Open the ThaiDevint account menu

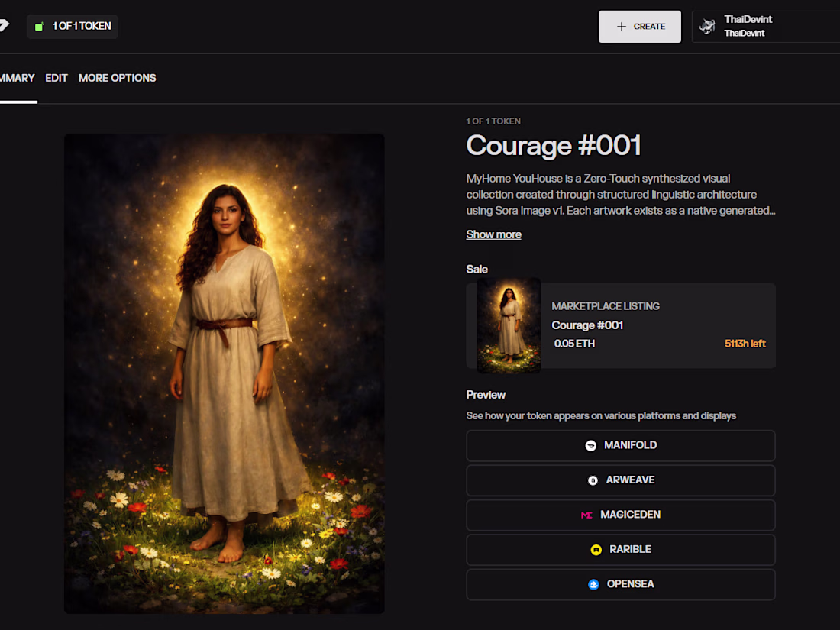pyautogui.click(x=765, y=26)
